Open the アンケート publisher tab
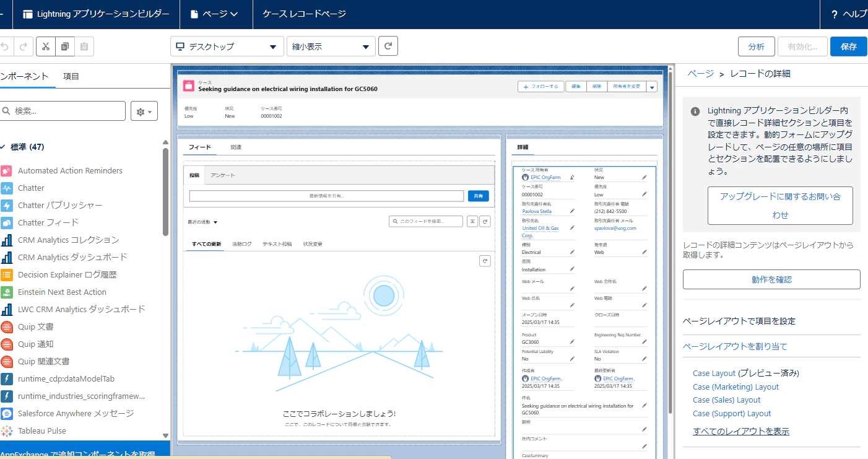 point(223,175)
